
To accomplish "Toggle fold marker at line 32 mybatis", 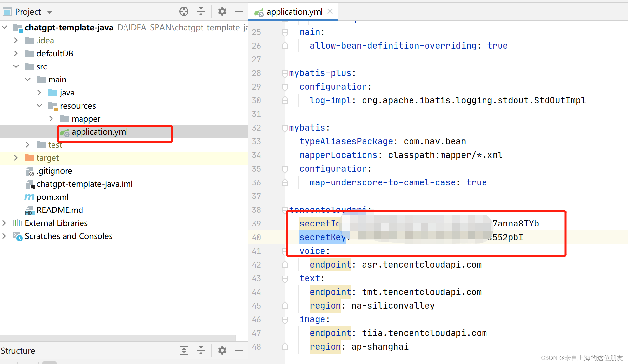I will pos(285,128).
